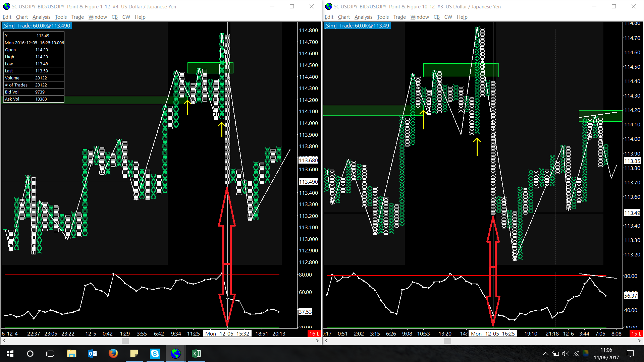
Task: Open the Analysis menu in left chart
Action: [x=41, y=17]
